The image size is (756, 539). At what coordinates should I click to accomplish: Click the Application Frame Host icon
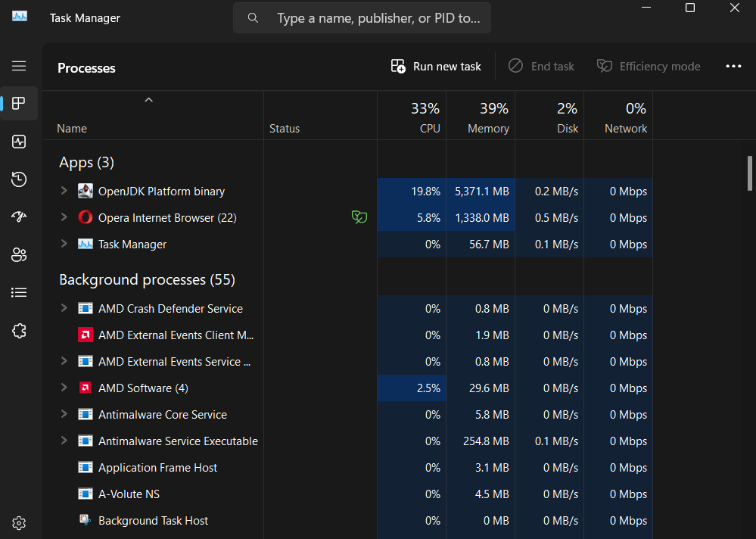(x=86, y=467)
